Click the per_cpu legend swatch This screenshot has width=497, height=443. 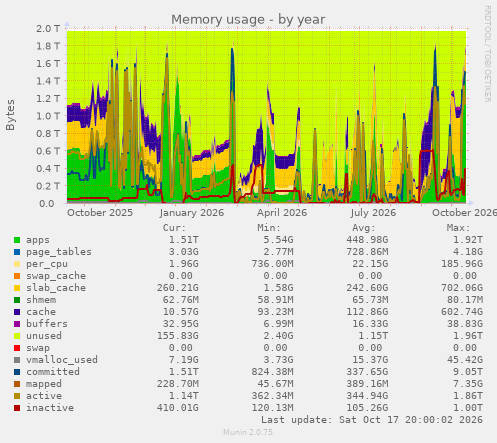17,264
